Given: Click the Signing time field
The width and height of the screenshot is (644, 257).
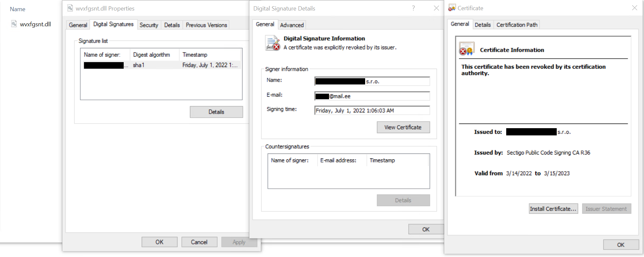Looking at the screenshot, I should pos(372,110).
